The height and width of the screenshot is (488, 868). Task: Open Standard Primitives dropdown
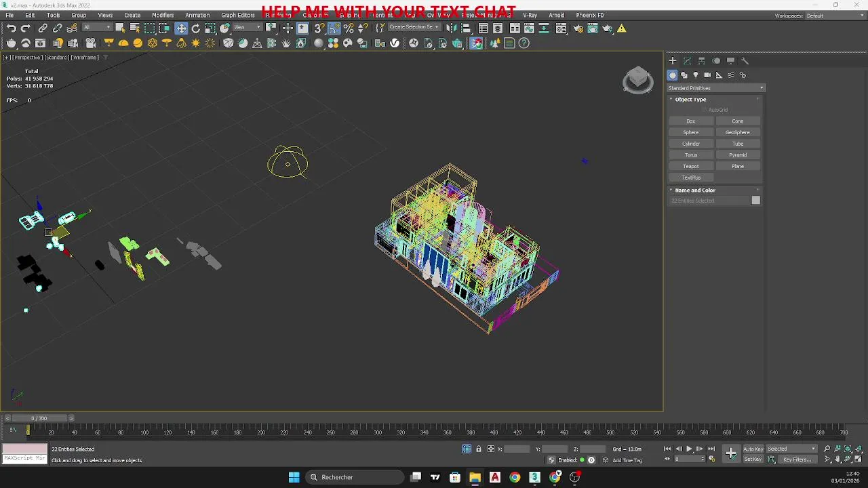click(715, 87)
